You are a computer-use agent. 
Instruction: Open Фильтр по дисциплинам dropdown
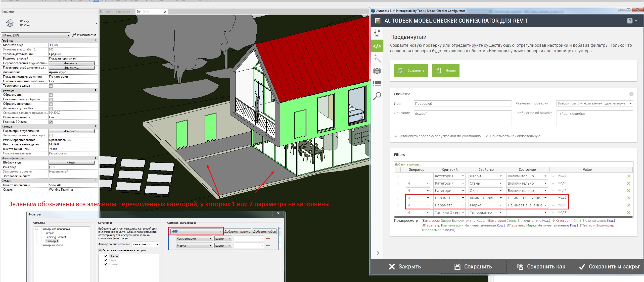pyautogui.click(x=146, y=244)
